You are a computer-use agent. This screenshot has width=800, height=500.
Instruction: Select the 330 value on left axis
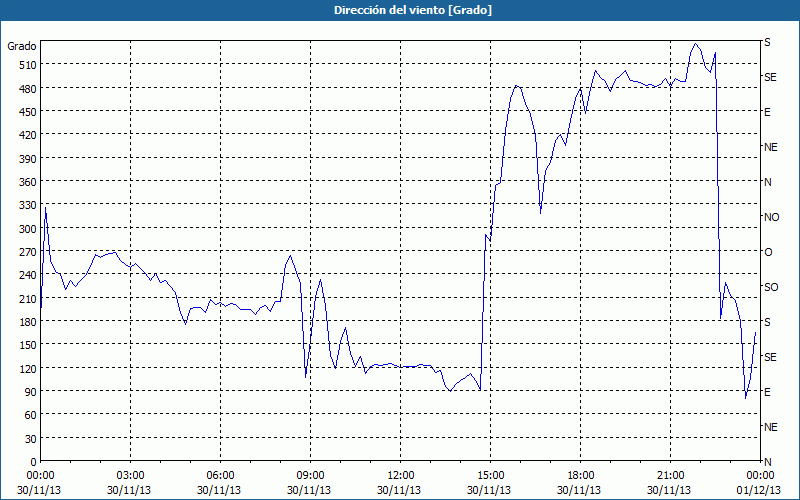coord(28,205)
